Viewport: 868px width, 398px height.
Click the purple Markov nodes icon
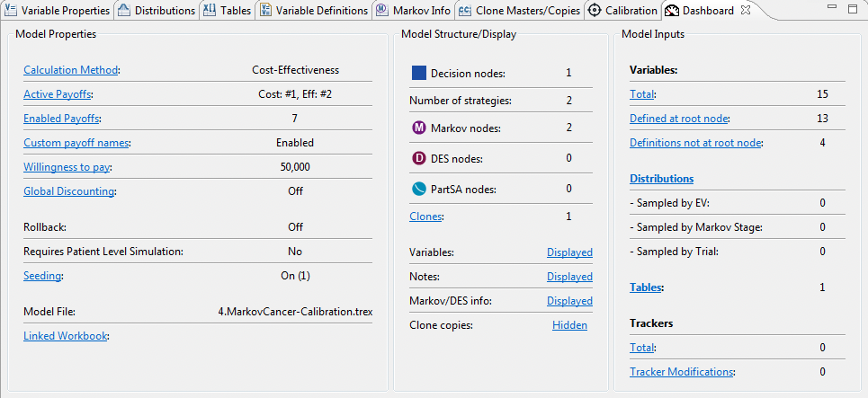pyautogui.click(x=419, y=128)
